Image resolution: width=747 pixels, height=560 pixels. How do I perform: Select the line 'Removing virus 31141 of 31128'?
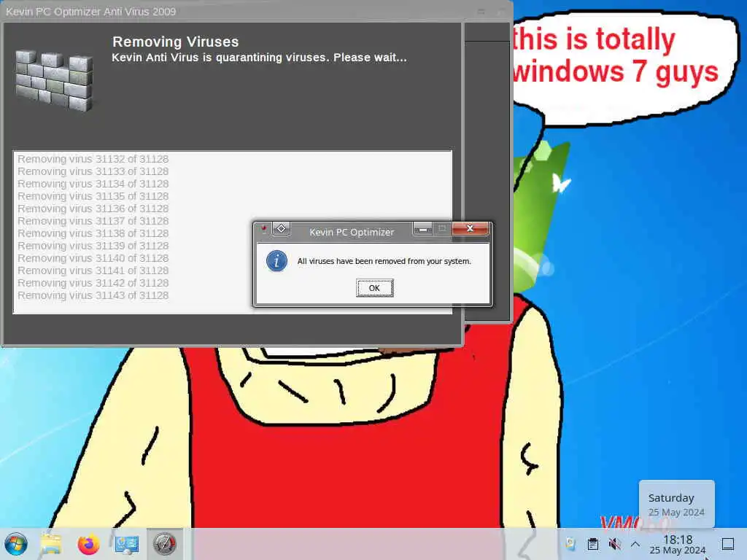tap(93, 271)
